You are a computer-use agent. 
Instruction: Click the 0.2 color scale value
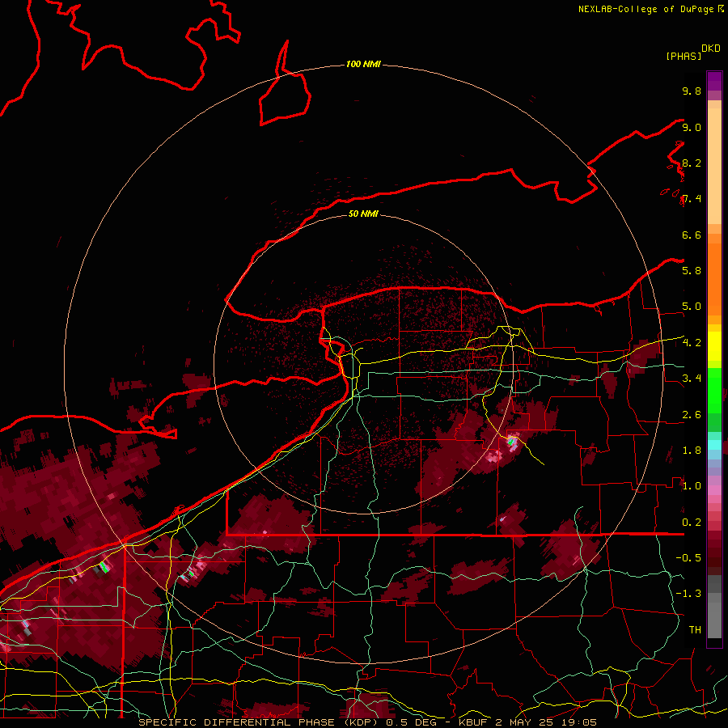point(692,523)
